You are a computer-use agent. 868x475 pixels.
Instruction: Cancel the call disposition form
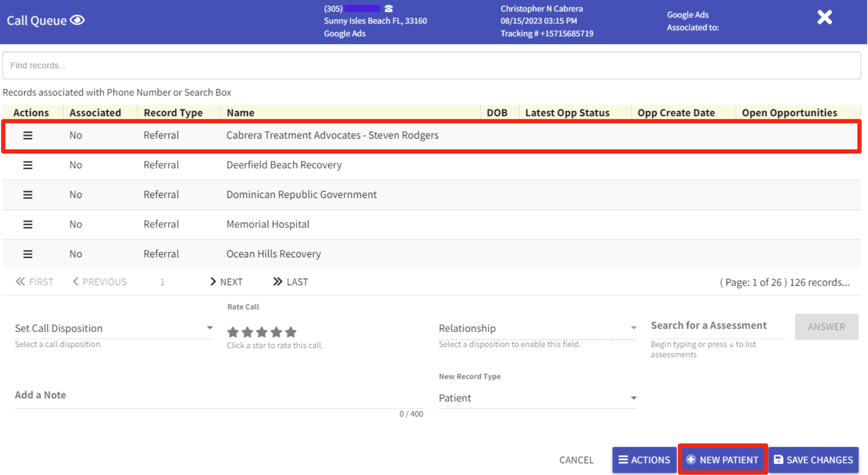click(576, 460)
